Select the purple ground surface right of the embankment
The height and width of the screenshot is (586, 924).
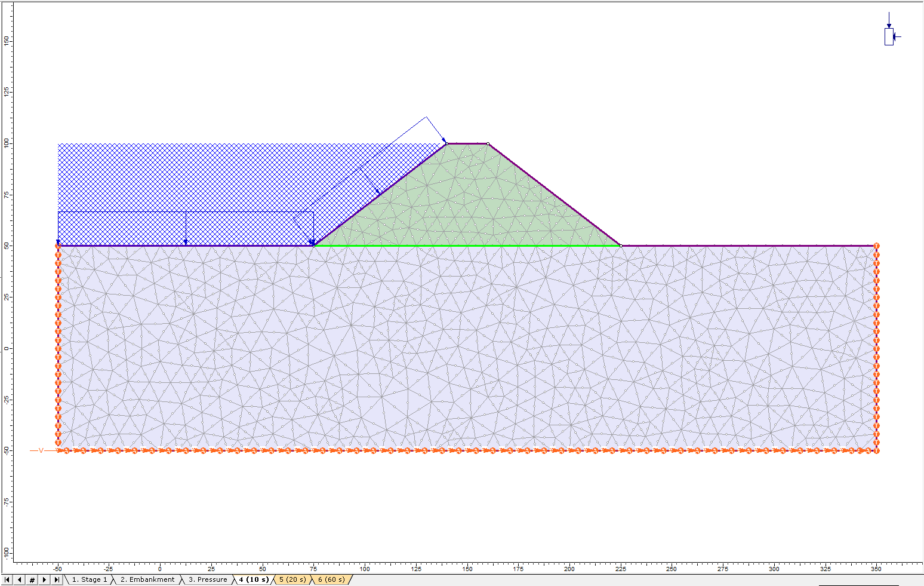click(x=746, y=246)
